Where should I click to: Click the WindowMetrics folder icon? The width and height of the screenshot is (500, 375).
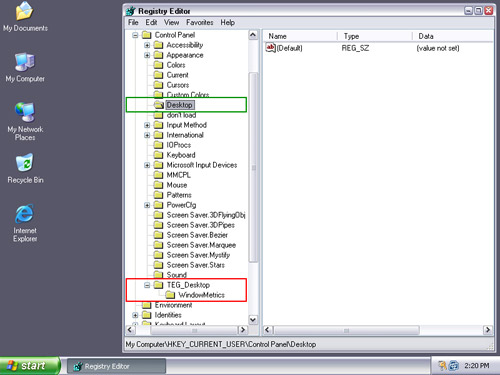(170, 295)
